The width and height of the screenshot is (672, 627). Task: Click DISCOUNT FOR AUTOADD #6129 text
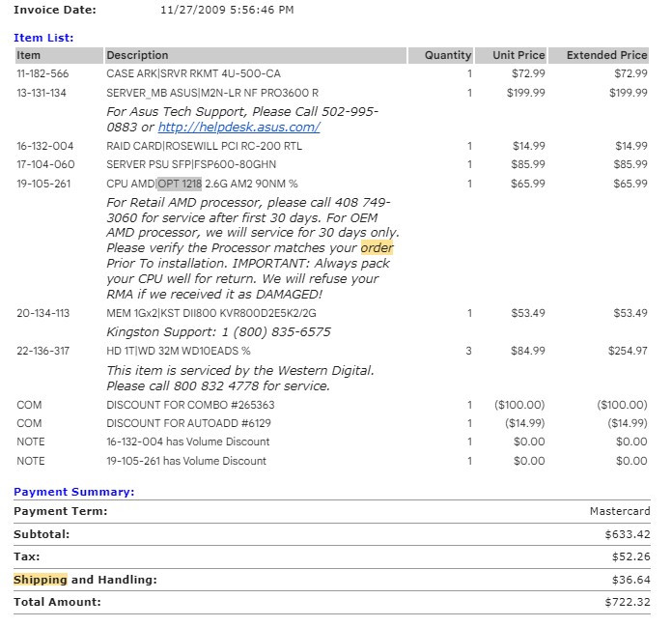point(188,424)
